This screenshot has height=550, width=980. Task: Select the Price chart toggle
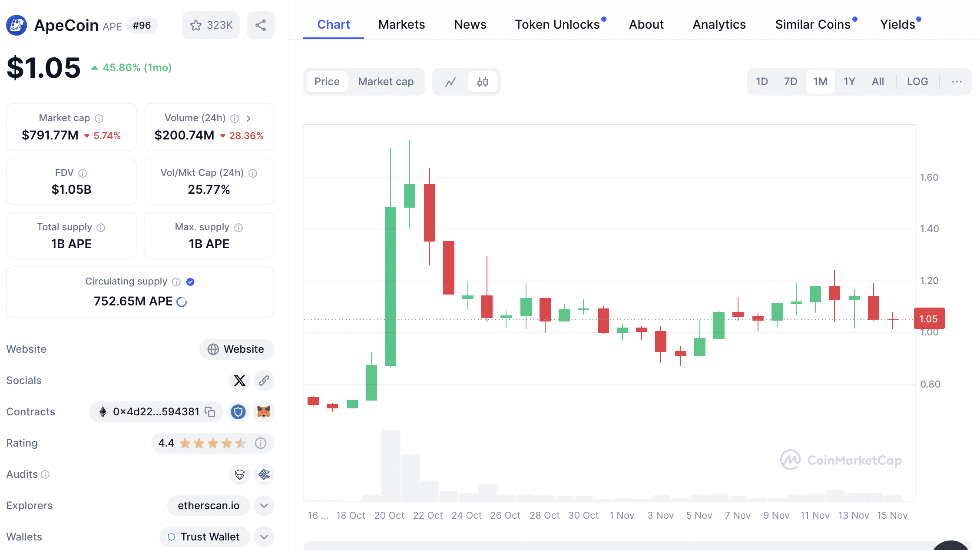coord(327,82)
